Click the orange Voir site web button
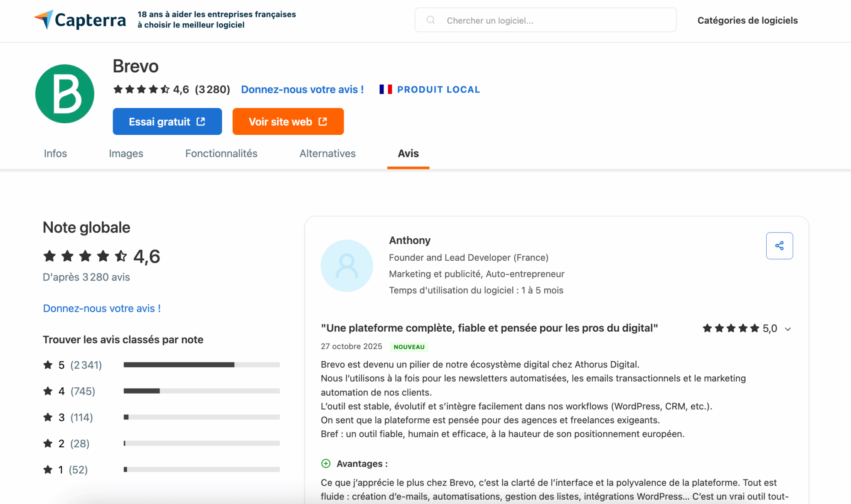Screen dimensions: 851x504 pos(288,122)
